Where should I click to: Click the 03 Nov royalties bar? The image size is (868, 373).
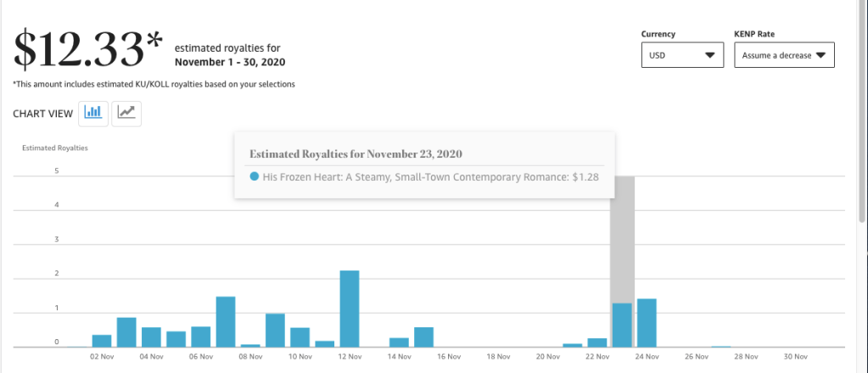[x=126, y=331]
